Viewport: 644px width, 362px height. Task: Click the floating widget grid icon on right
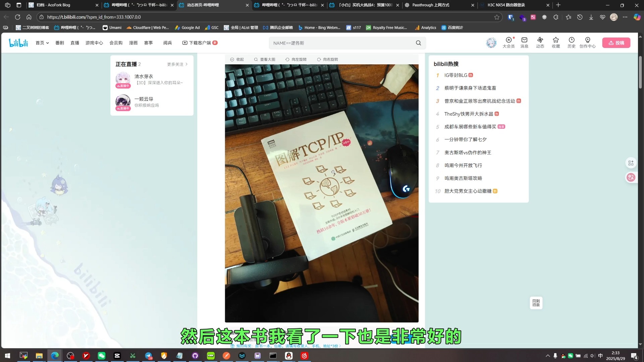[x=631, y=163]
